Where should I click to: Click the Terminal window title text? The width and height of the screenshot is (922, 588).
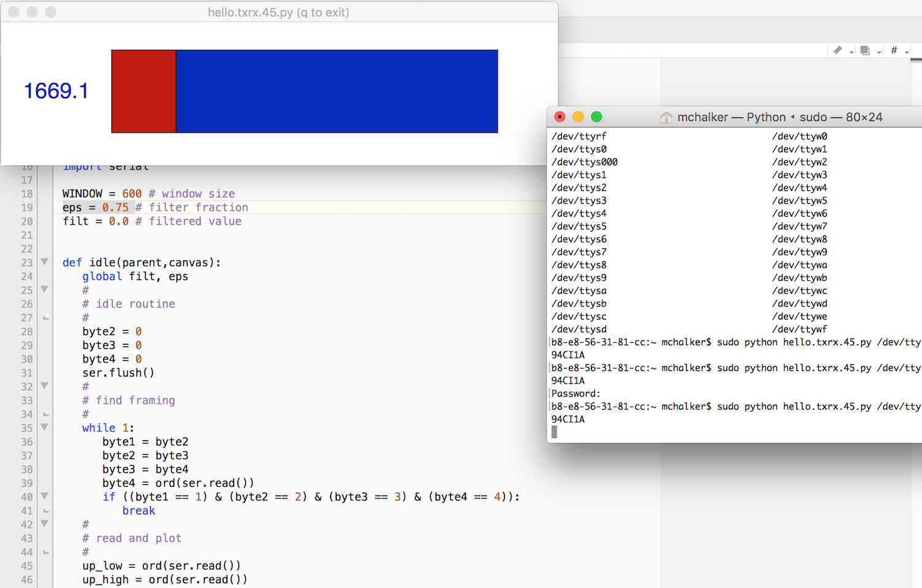point(780,117)
